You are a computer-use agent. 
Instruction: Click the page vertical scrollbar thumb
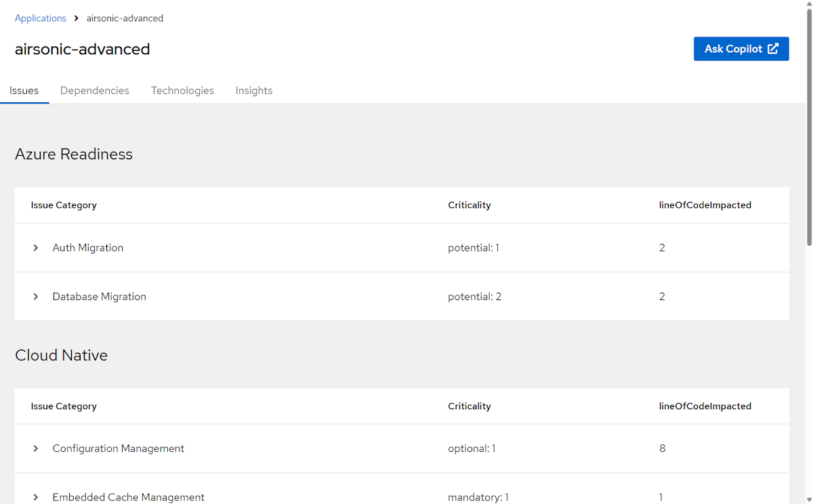[808, 129]
